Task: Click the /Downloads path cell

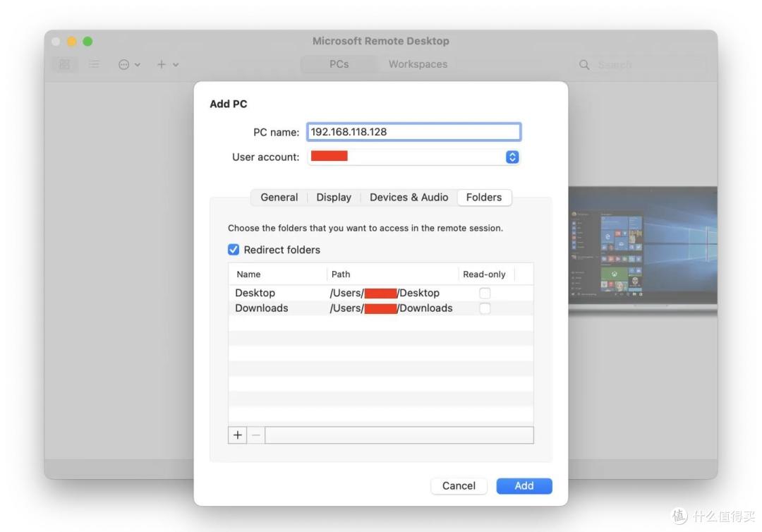Action: (391, 308)
